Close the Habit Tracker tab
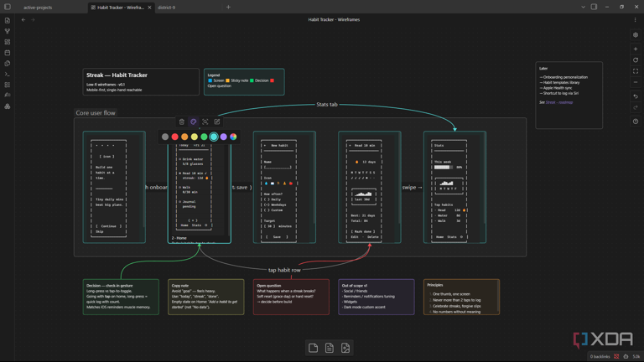The height and width of the screenshot is (362, 644). [149, 8]
